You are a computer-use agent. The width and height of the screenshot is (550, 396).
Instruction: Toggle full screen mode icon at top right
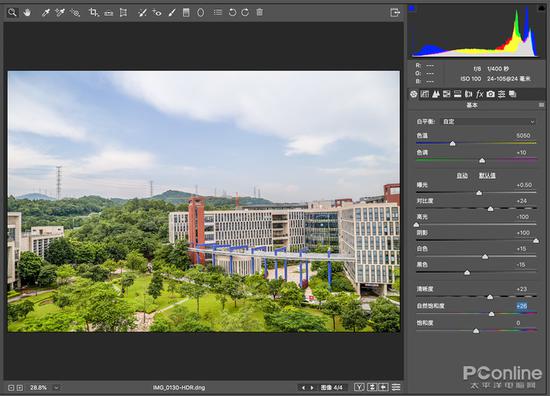click(395, 13)
